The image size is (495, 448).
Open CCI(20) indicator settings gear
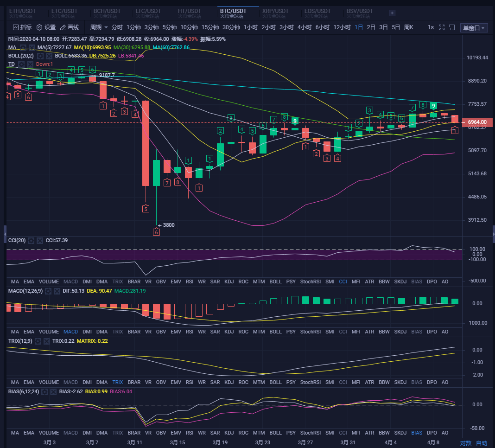31,240
